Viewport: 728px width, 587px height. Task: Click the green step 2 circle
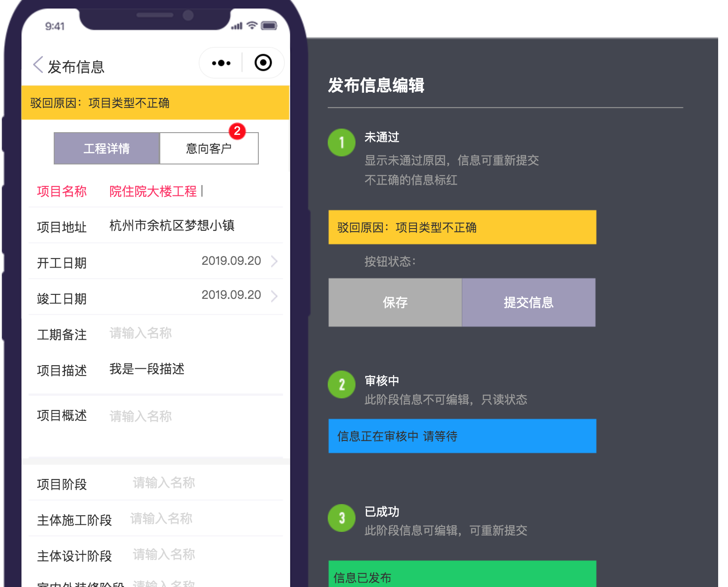coord(342,384)
